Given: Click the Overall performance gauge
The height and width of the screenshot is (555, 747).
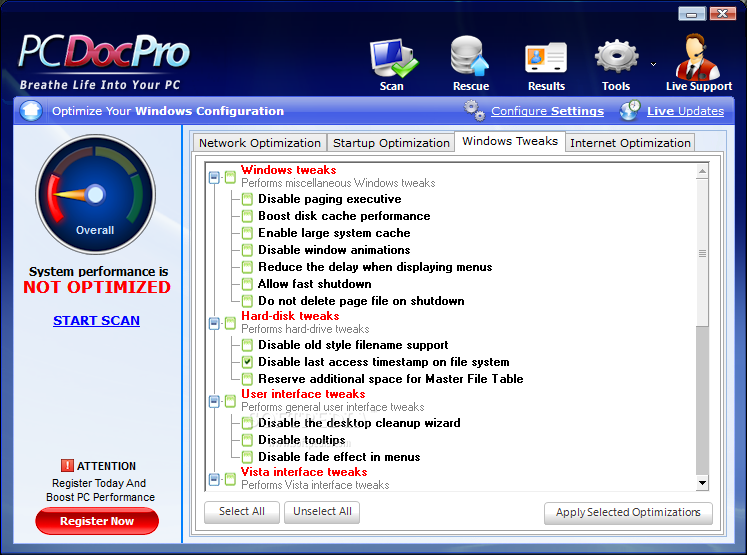Looking at the screenshot, I should 95,194.
